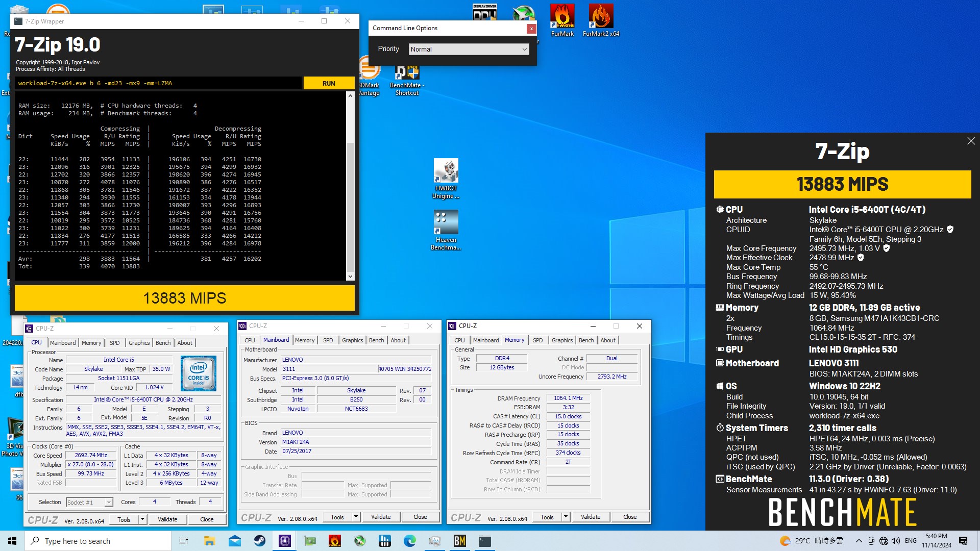Open notification center icon
980x551 pixels.
click(x=963, y=541)
